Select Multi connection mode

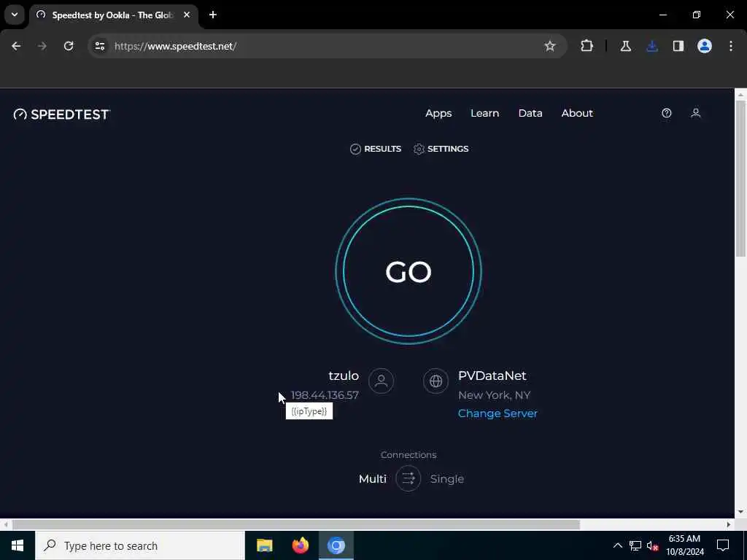(373, 478)
